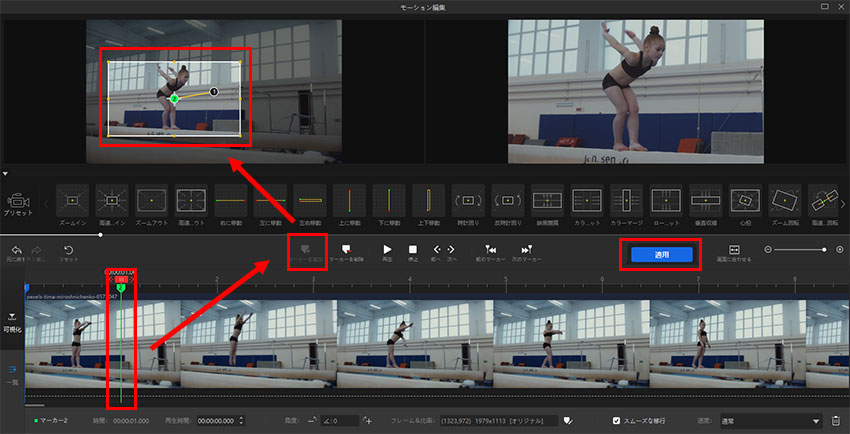Select the 左に移動 move-left preset

(271, 200)
